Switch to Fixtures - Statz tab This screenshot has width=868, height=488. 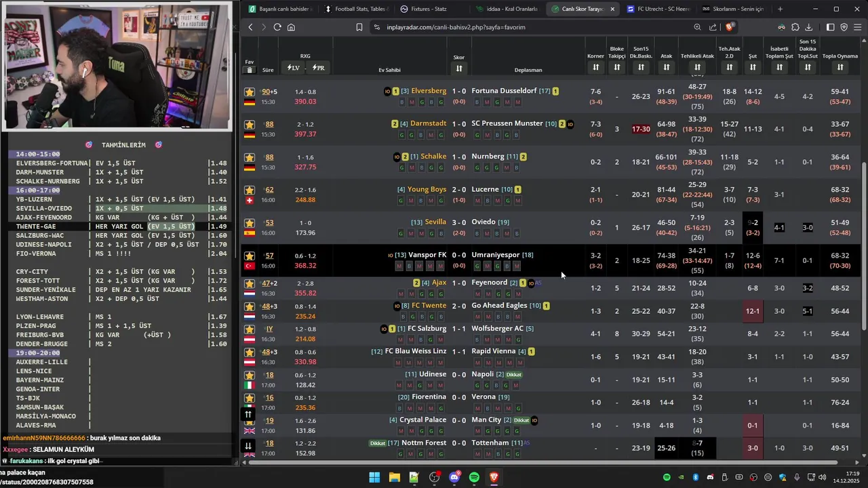click(x=431, y=9)
